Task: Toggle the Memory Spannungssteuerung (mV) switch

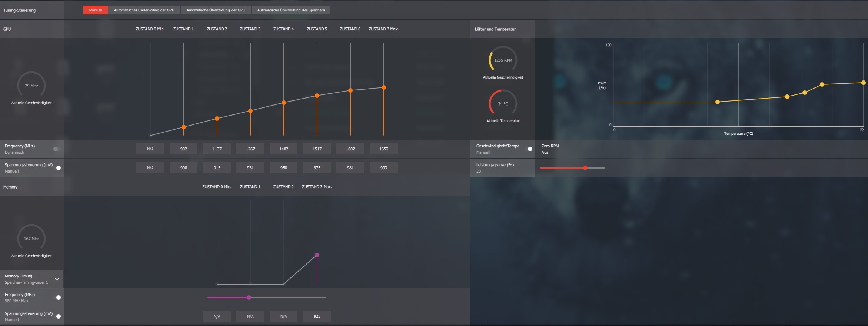Action: 58,316
